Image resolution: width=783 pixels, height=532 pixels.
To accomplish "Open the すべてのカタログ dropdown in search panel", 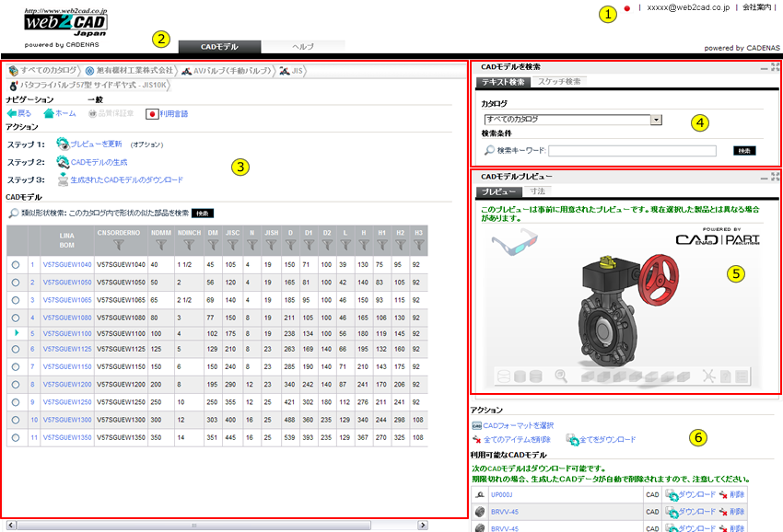I will click(655, 119).
